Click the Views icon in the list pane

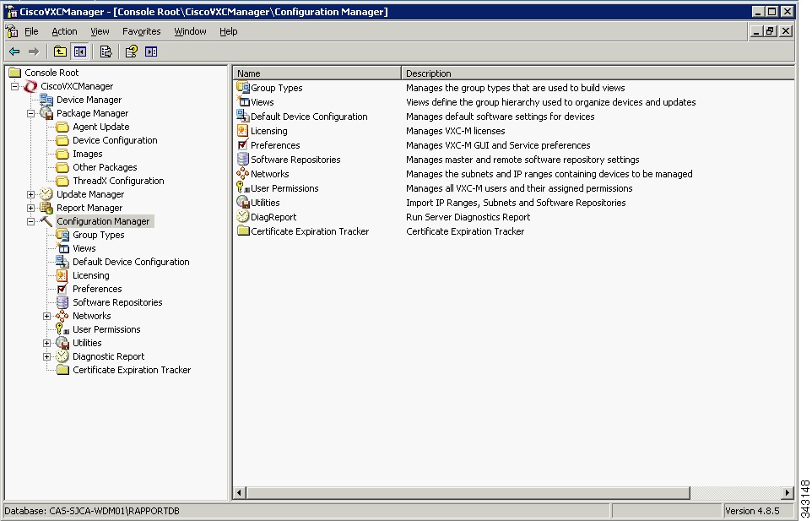tap(243, 102)
